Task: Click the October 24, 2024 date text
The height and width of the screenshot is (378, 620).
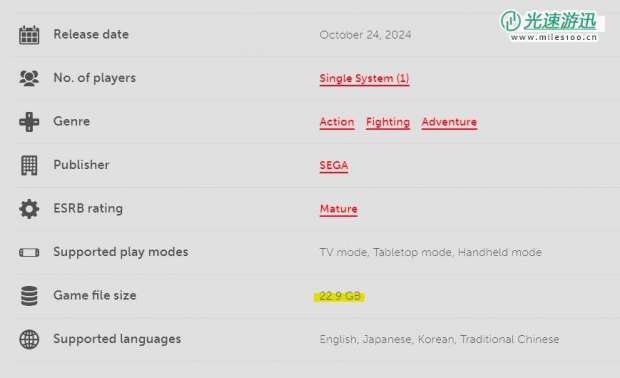Action: (x=365, y=35)
